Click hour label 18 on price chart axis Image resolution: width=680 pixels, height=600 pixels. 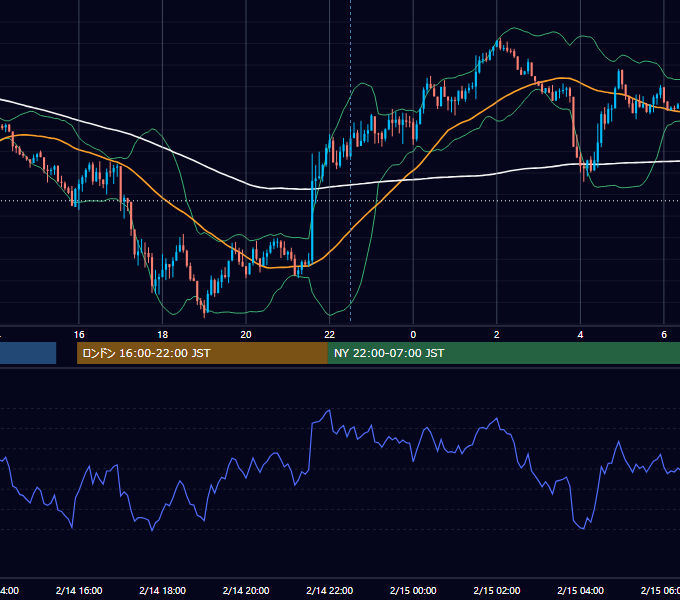(x=163, y=335)
